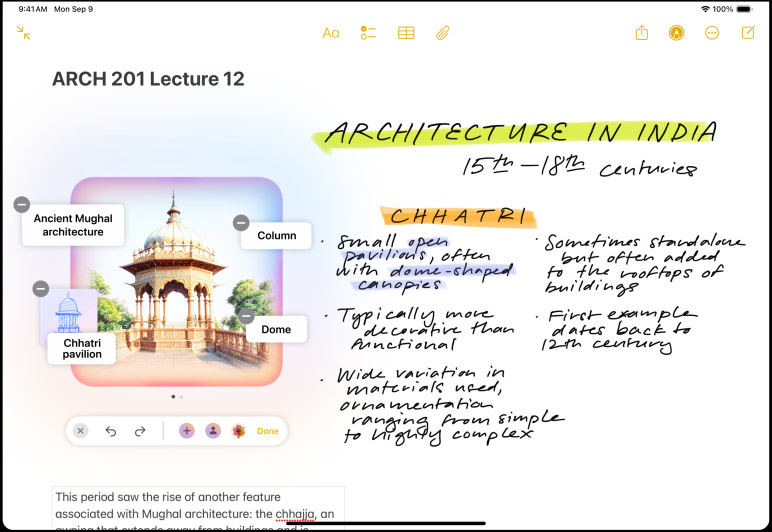Remove the "Column" concept bubble
The width and height of the screenshot is (772, 532).
pyautogui.click(x=241, y=222)
